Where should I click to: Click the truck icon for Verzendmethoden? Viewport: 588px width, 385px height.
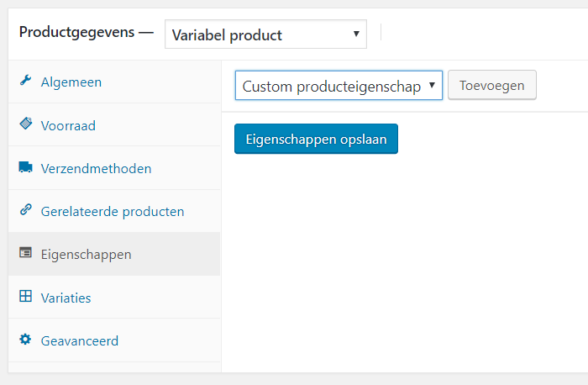click(x=25, y=166)
